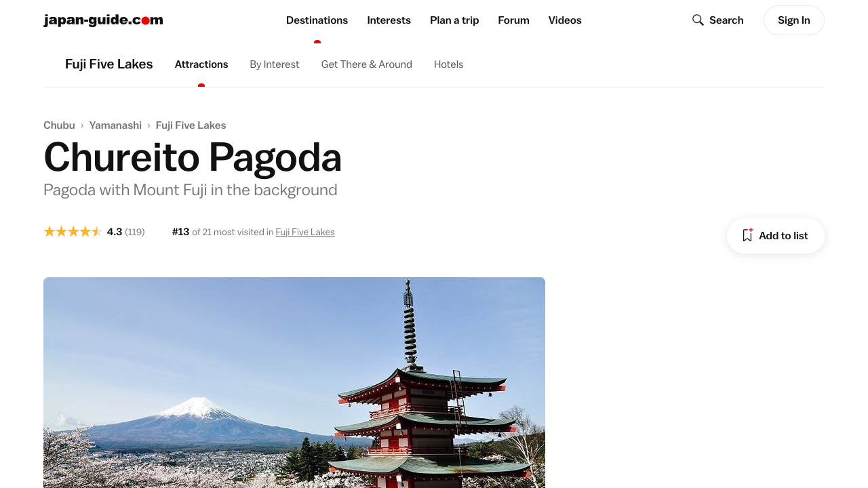
Task: Open the Interests menu
Action: click(x=389, y=20)
